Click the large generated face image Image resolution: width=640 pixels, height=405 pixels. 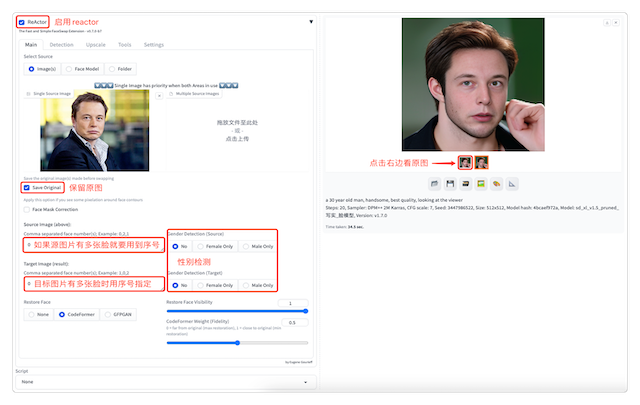tap(473, 85)
